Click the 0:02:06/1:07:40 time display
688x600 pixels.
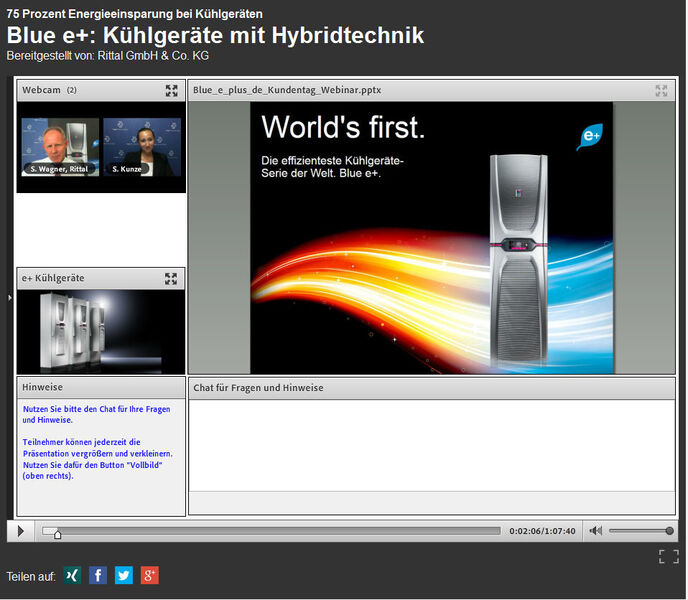point(542,531)
